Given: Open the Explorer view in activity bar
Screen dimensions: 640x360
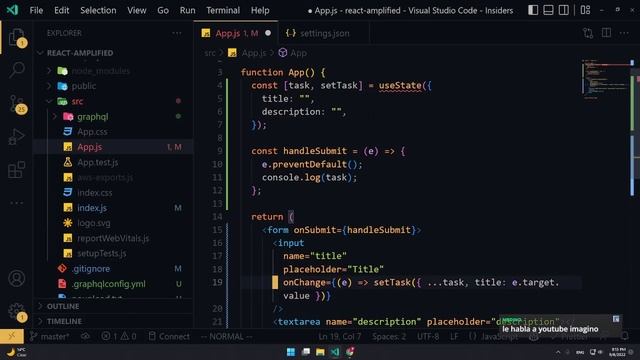Looking at the screenshot, I should coord(17,38).
